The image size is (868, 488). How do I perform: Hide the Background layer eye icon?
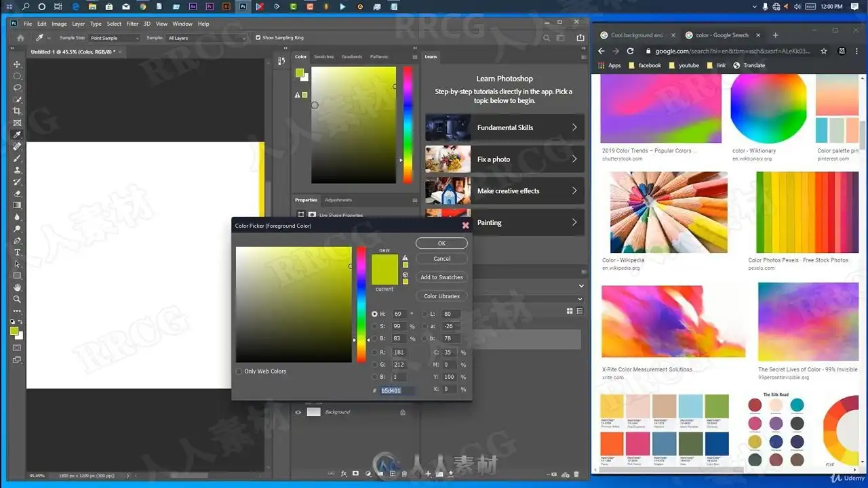tap(298, 412)
